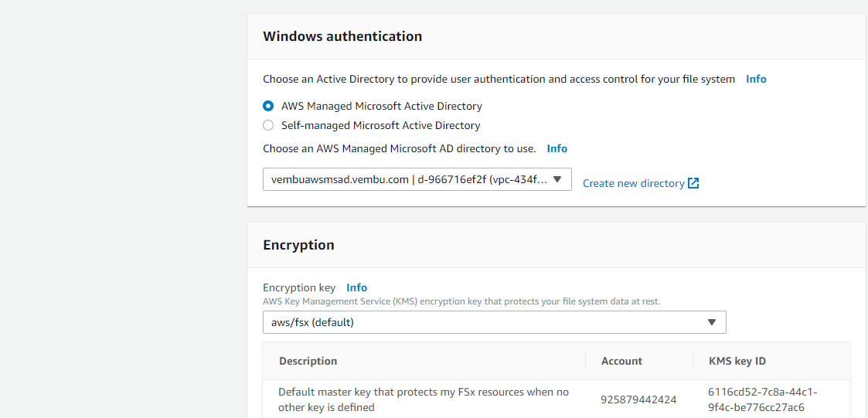Choose Self-managed Microsoft Active Directory radio button
Screen dimensions: 868x418
coord(268,125)
